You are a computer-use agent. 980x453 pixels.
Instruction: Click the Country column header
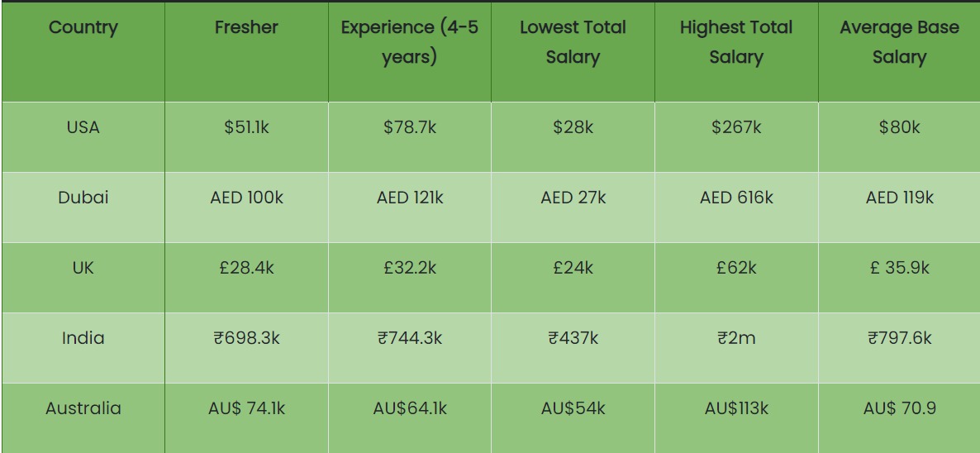tap(83, 27)
